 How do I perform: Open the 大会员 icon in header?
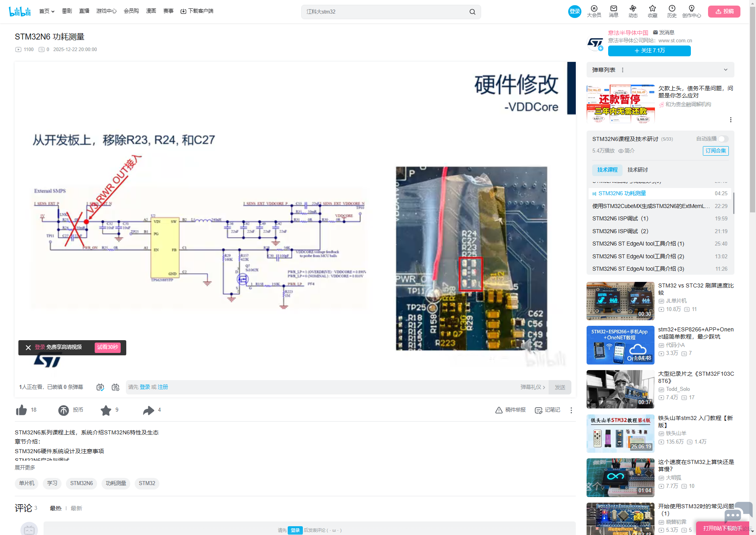coord(594,11)
